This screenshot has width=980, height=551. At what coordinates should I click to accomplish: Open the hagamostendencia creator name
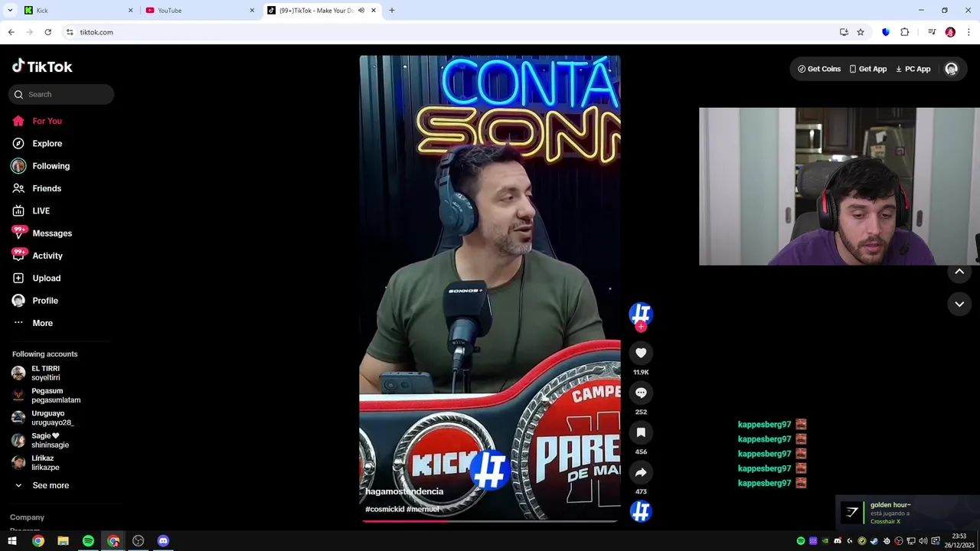tap(404, 491)
